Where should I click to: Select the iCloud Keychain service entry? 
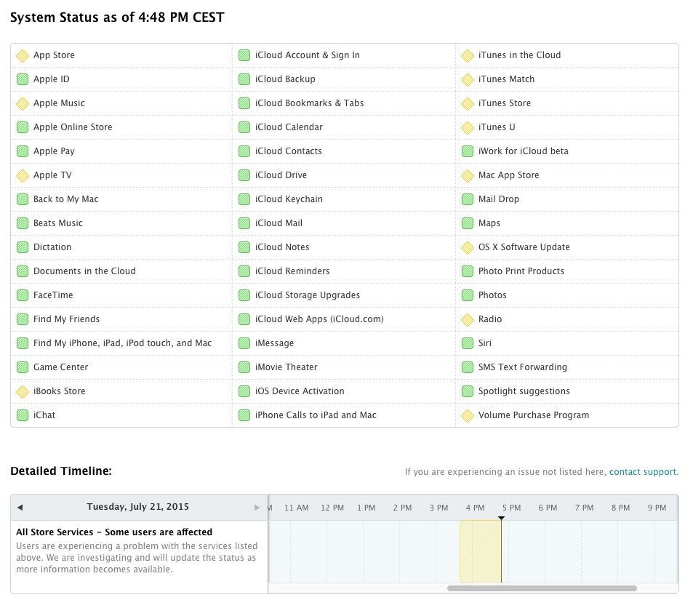click(x=344, y=199)
